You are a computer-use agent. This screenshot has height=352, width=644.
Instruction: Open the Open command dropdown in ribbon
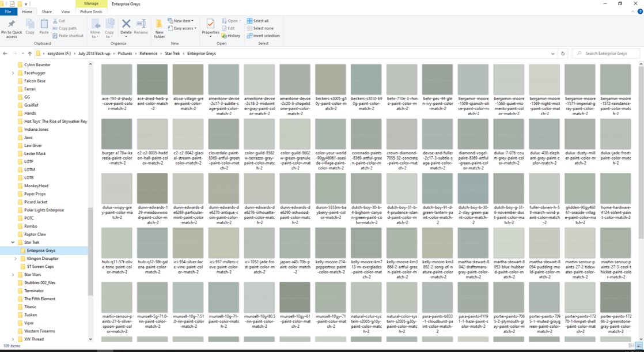point(230,21)
